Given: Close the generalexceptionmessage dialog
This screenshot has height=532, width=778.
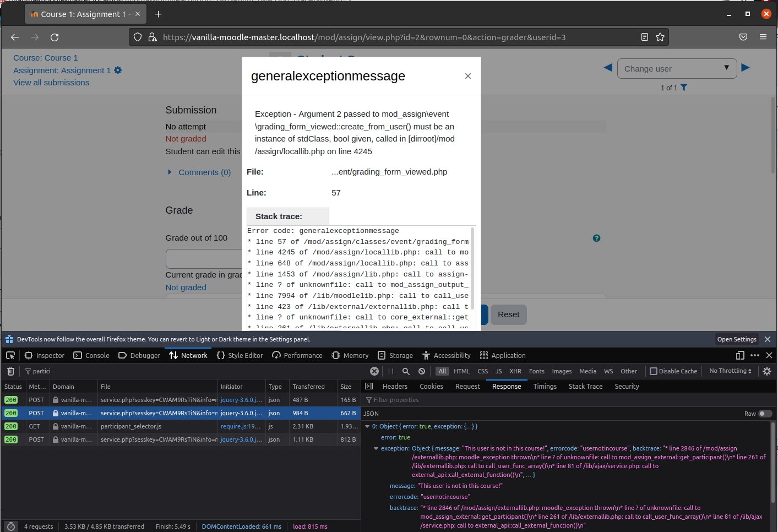Looking at the screenshot, I should tap(468, 76).
